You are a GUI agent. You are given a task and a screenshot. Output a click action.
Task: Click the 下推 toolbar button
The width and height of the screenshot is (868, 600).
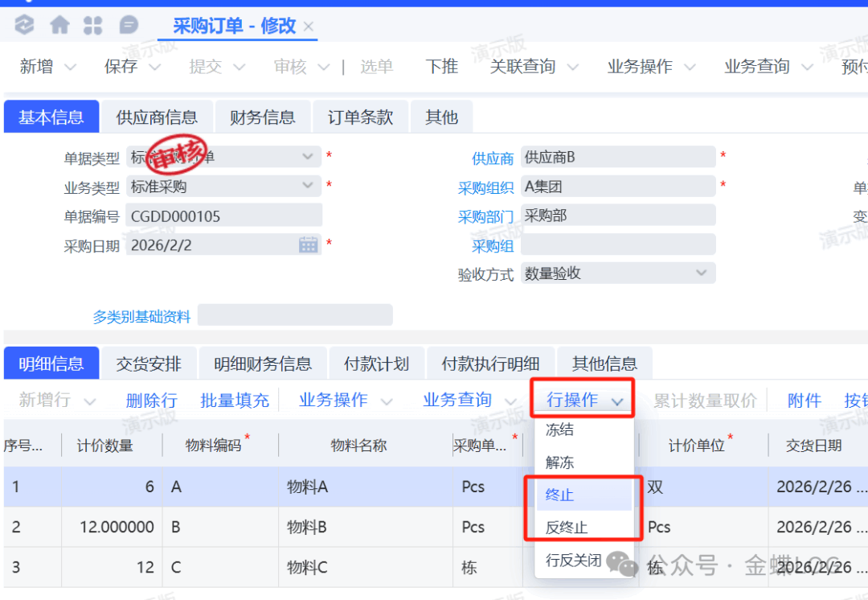pos(442,67)
